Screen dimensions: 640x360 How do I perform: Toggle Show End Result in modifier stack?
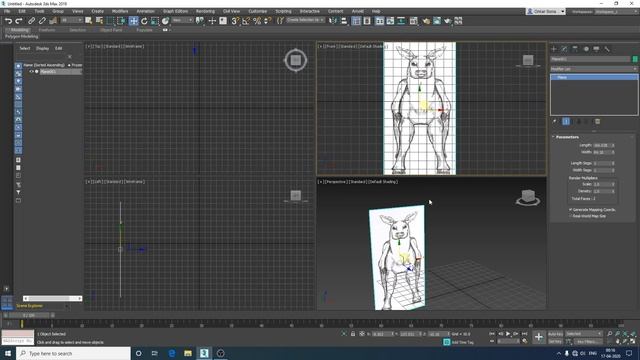pyautogui.click(x=566, y=121)
